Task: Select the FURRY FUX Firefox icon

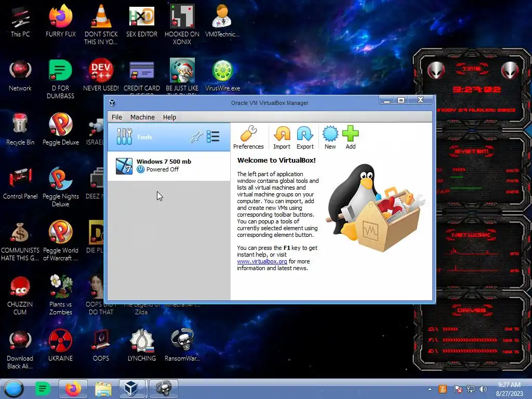Action: pyautogui.click(x=60, y=21)
